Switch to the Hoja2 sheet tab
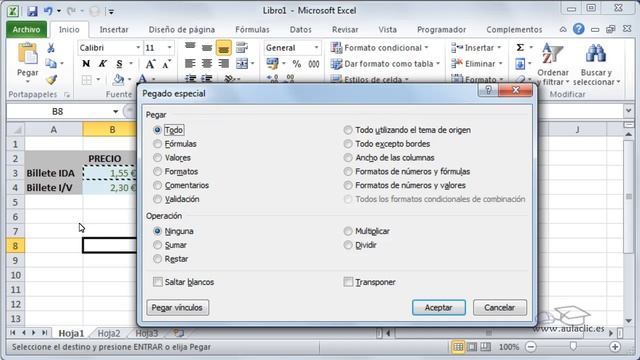Screen dimensions: 640x360 point(109,333)
